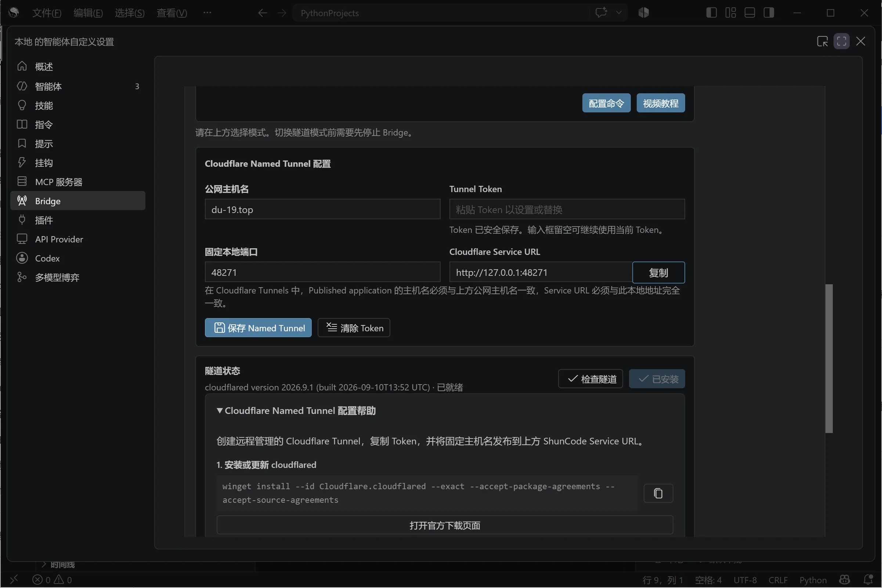Run 检查隧道 tunnel check
This screenshot has height=588, width=882.
click(x=590, y=379)
